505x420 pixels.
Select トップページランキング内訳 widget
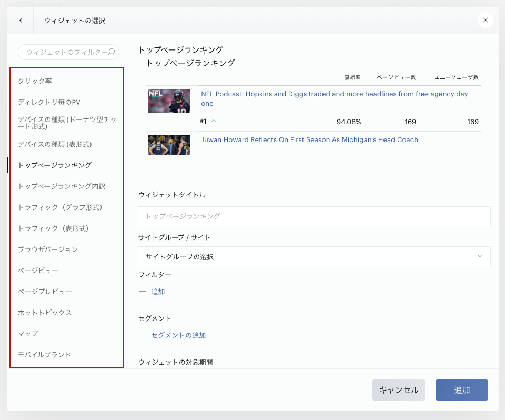(x=62, y=186)
